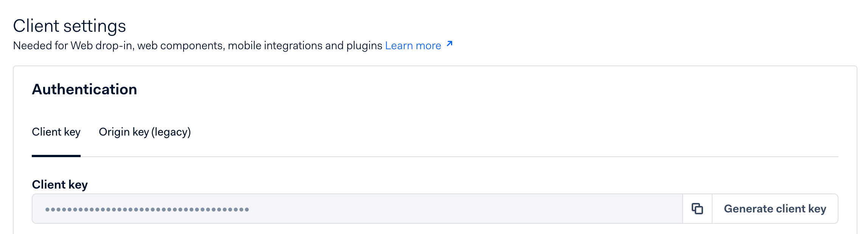Viewport: 868px width, 234px height.
Task: Open the Learn more link
Action: click(413, 46)
